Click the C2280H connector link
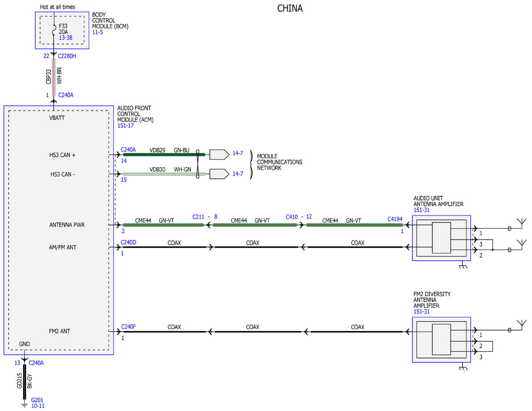The height and width of the screenshot is (411, 532). [68, 56]
